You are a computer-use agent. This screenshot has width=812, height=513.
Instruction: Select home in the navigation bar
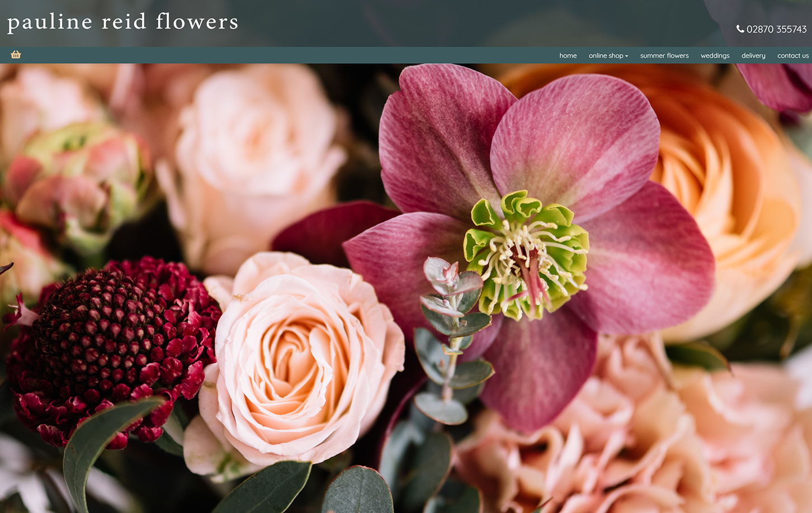568,55
